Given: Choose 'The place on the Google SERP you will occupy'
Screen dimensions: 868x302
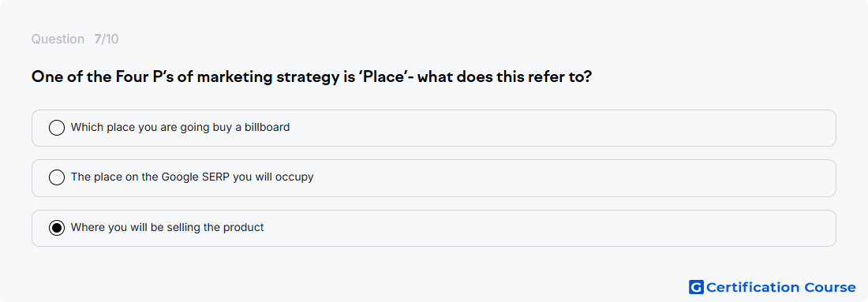Looking at the screenshot, I should point(192,177).
